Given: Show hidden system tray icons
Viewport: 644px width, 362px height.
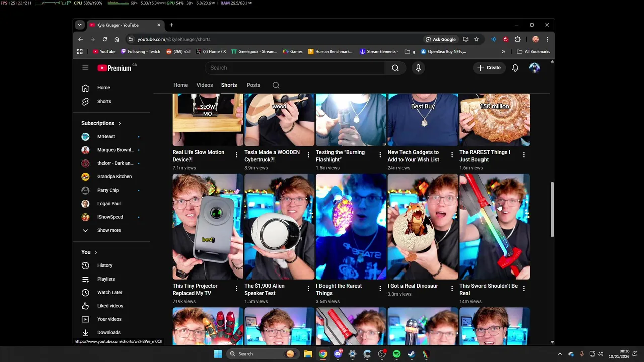Looking at the screenshot, I should [559, 354].
